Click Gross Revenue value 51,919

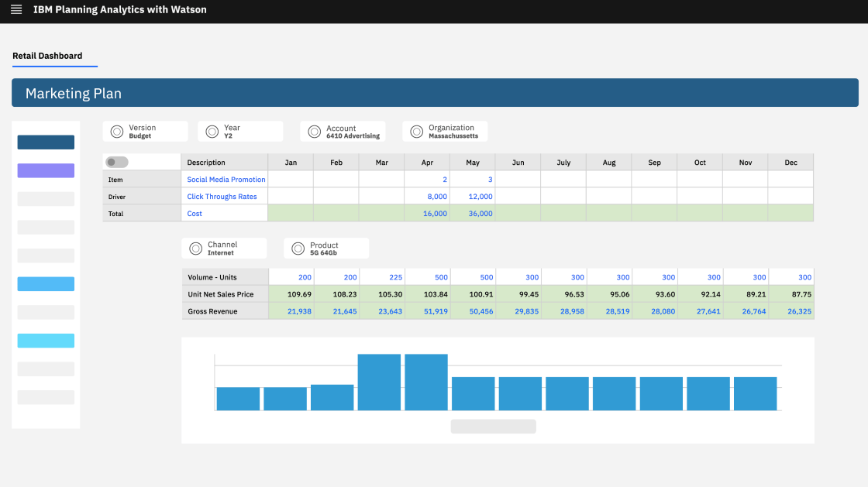tap(428, 312)
